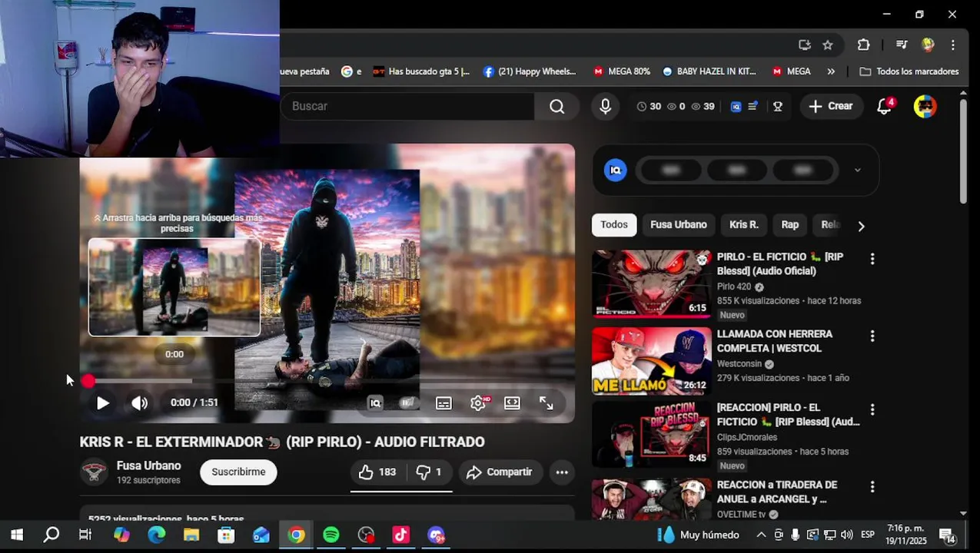Click the magnifying glass search button

556,106
